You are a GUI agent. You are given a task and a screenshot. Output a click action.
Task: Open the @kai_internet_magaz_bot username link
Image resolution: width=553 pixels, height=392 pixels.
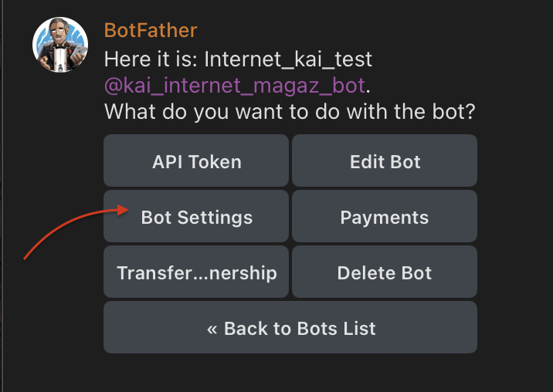(x=233, y=86)
